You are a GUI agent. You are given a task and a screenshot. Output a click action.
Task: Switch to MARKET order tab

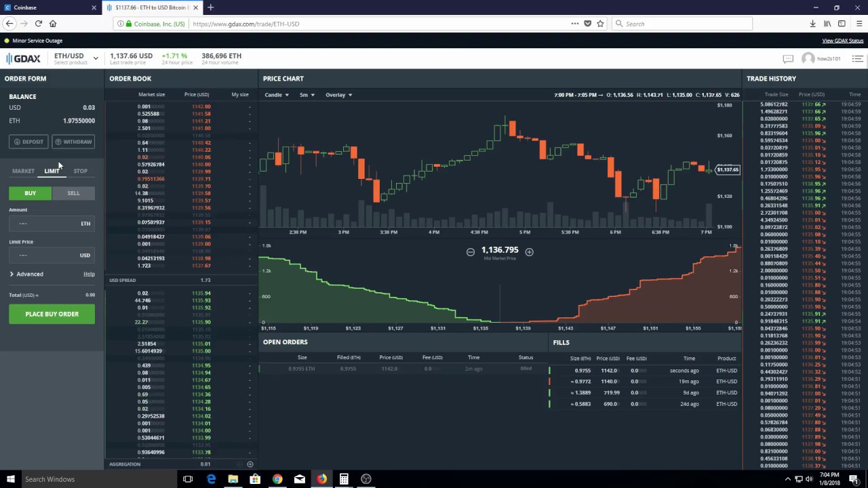click(x=23, y=171)
